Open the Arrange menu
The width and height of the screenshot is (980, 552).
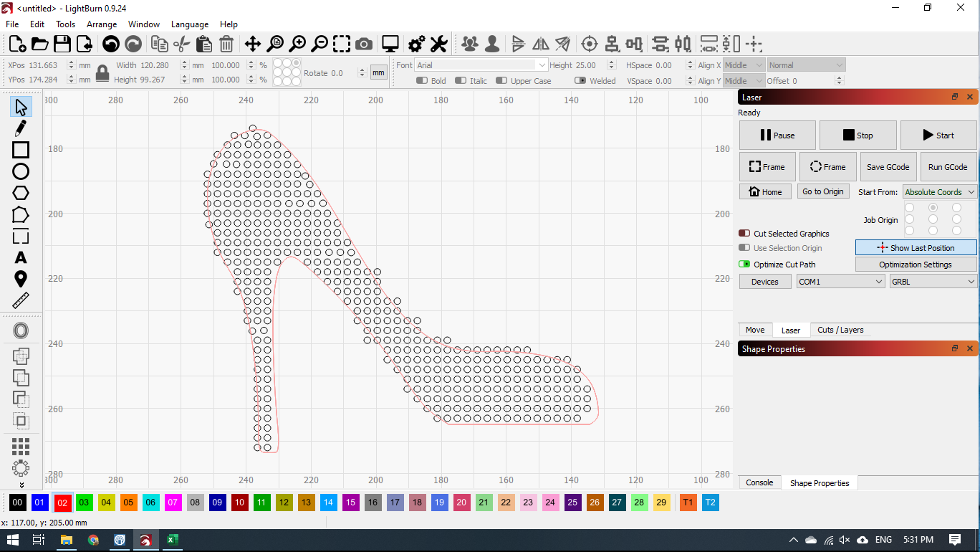coord(102,24)
